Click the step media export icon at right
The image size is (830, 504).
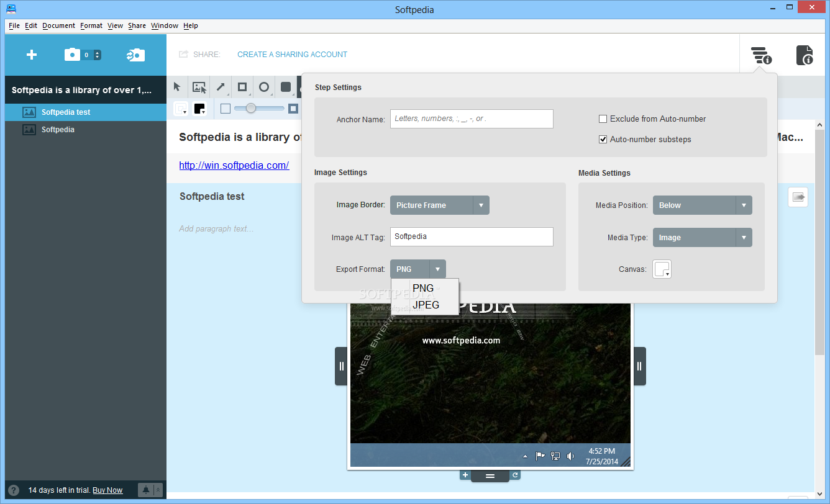tap(798, 197)
